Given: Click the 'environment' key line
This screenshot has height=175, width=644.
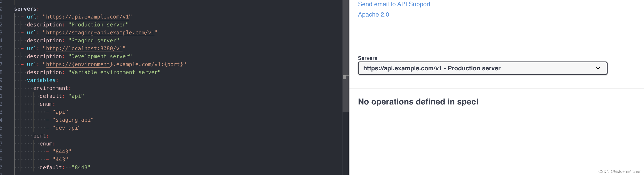Looking at the screenshot, I should click(52, 88).
